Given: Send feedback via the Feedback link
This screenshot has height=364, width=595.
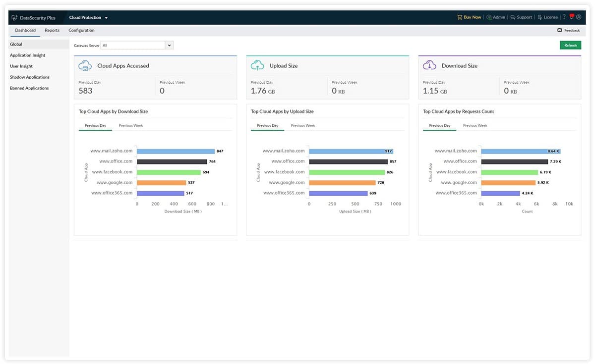Looking at the screenshot, I should (x=569, y=30).
